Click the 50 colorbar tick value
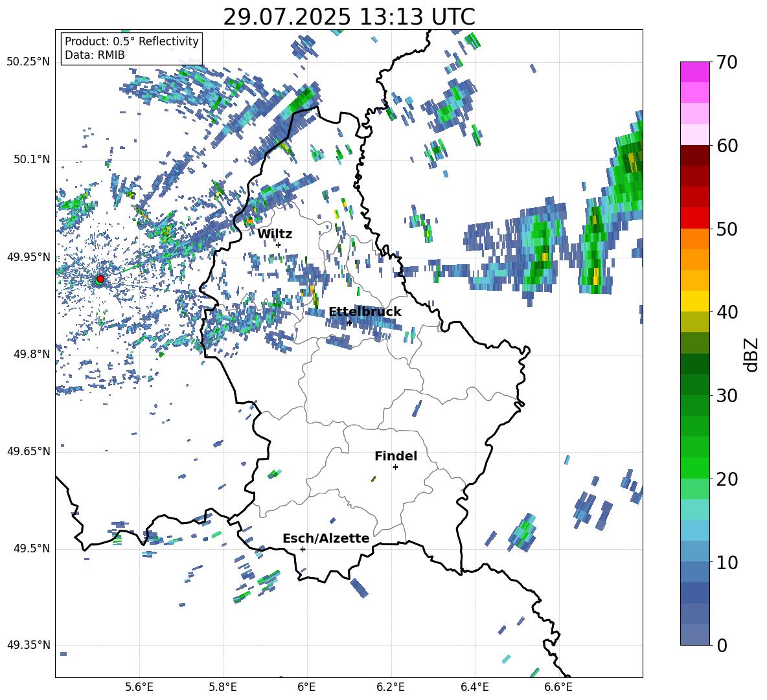The image size is (767, 700). 727,229
